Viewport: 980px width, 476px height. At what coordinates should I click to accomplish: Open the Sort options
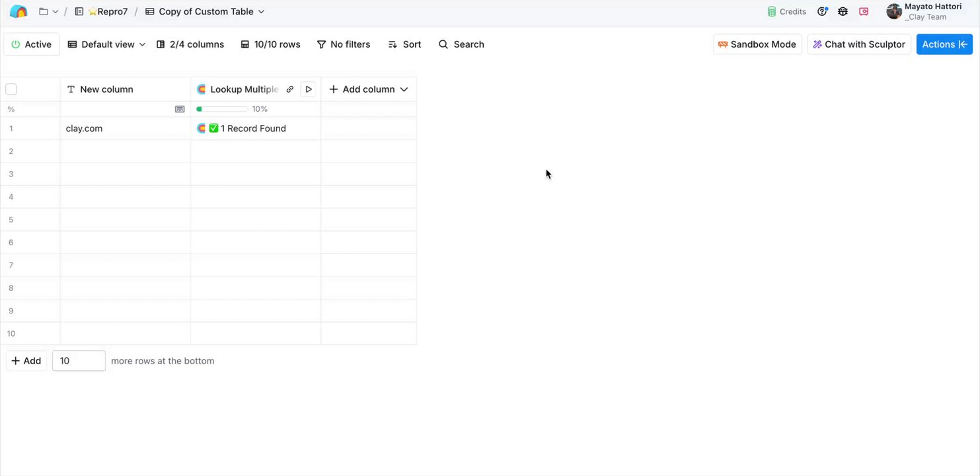tap(404, 44)
